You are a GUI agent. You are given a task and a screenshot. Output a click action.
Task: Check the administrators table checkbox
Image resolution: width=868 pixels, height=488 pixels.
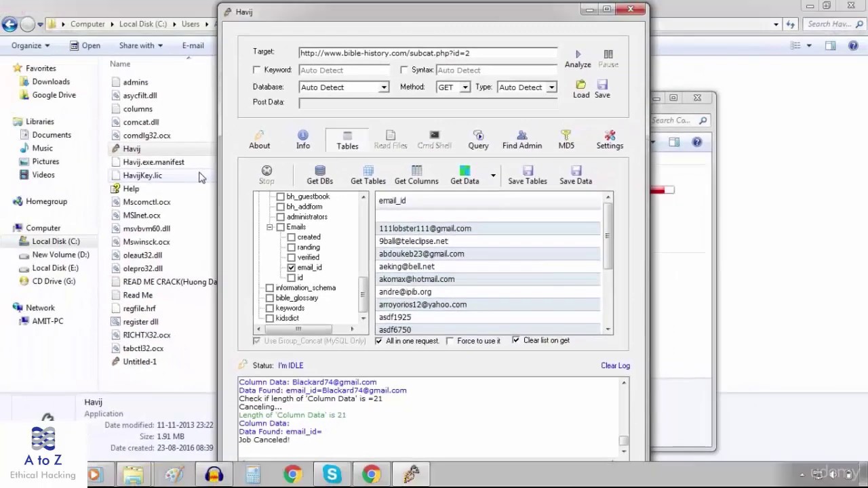(x=281, y=217)
